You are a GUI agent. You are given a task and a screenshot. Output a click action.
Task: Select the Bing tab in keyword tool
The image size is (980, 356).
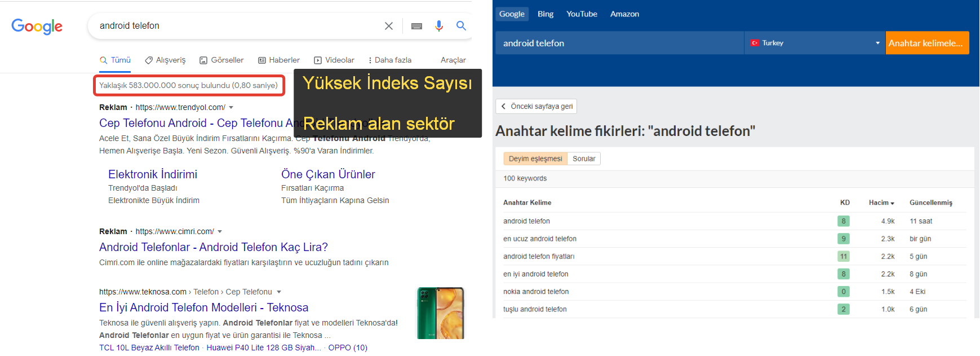546,14
